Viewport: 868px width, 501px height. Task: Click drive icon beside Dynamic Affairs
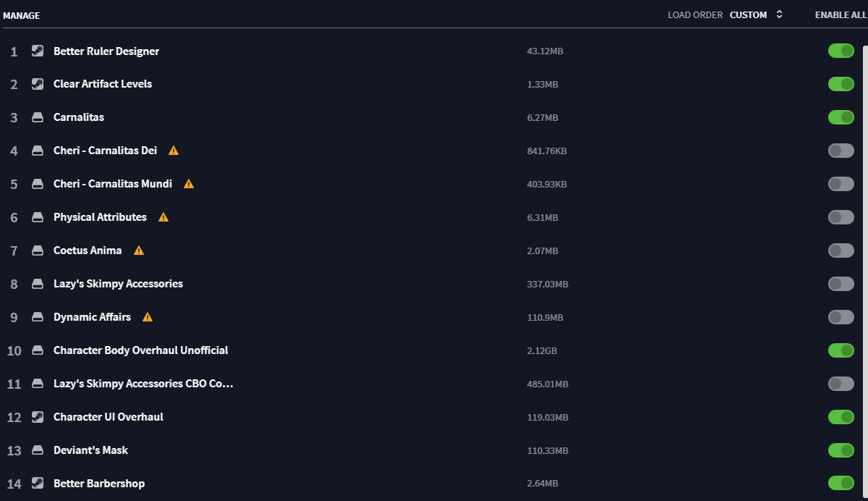pyautogui.click(x=38, y=317)
